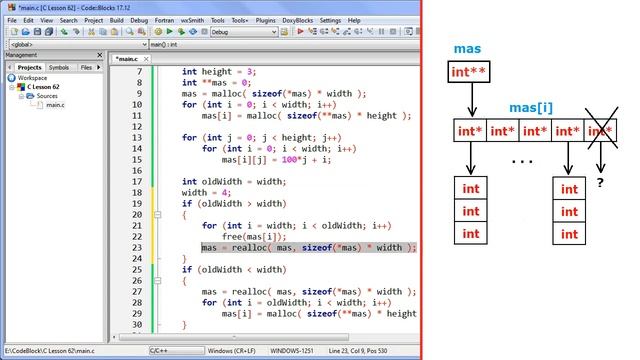
Task: Switch to the Symbols tab
Action: point(59,67)
